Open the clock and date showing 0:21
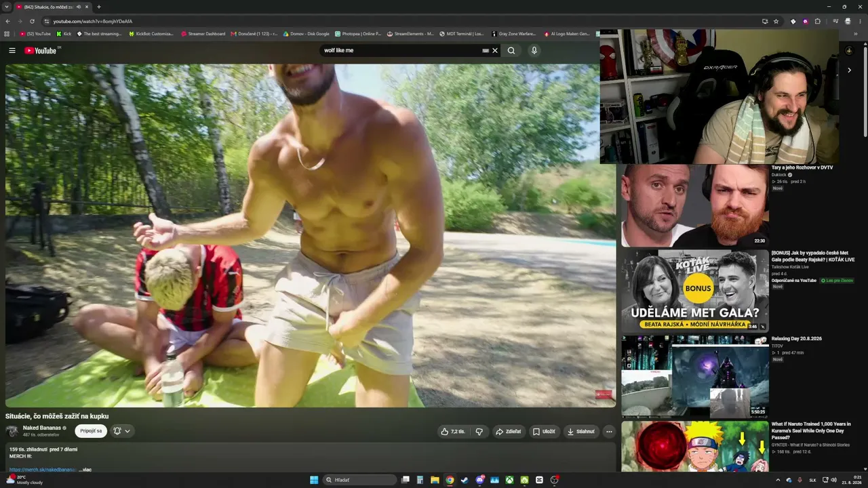Screen dimensions: 868x488 pyautogui.click(x=850, y=480)
